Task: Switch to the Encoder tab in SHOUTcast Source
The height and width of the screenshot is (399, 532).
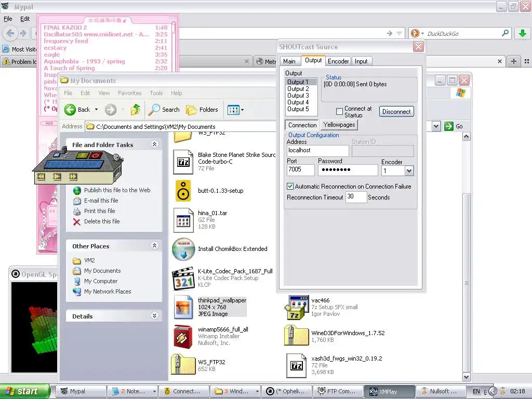Action: tap(338, 61)
